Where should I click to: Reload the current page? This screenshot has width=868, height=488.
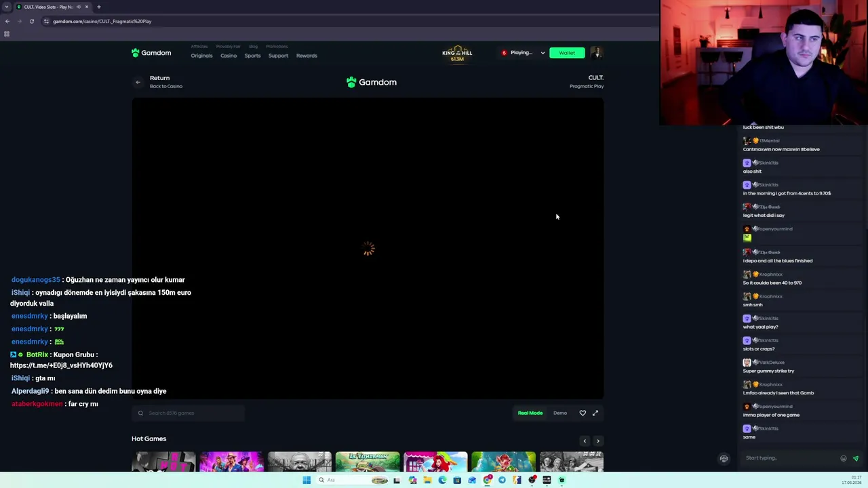pos(32,21)
